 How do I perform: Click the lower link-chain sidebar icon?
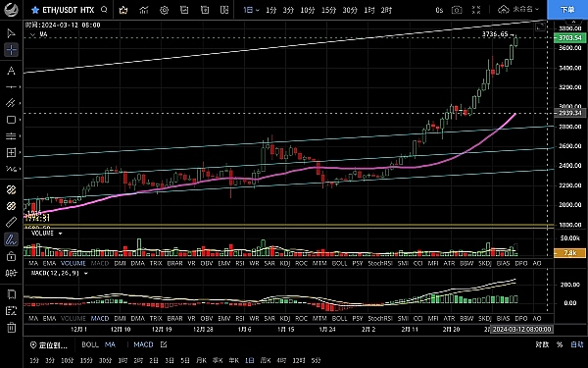pos(11,206)
